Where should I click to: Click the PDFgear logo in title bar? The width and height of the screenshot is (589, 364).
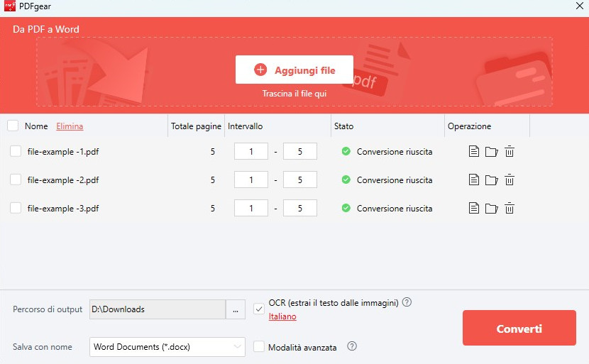10,6
